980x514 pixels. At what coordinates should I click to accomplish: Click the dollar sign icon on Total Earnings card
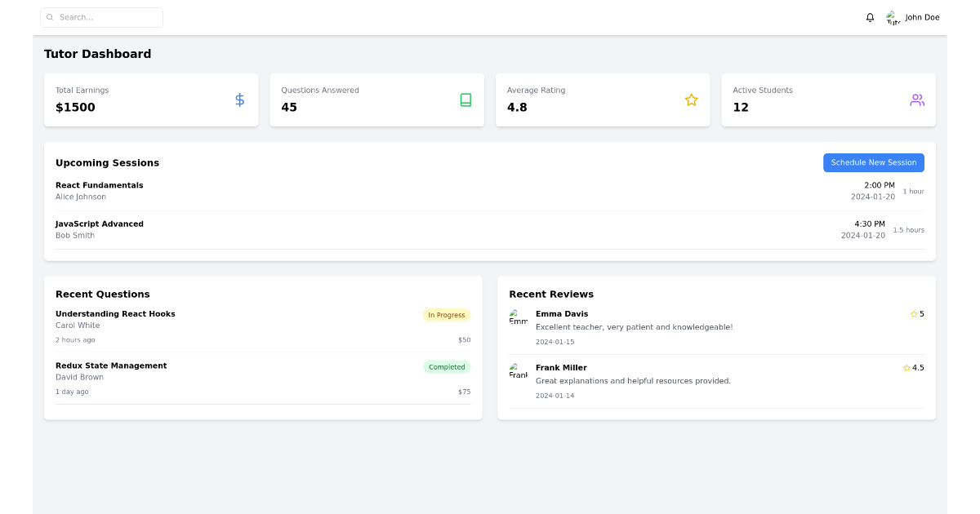coord(239,100)
